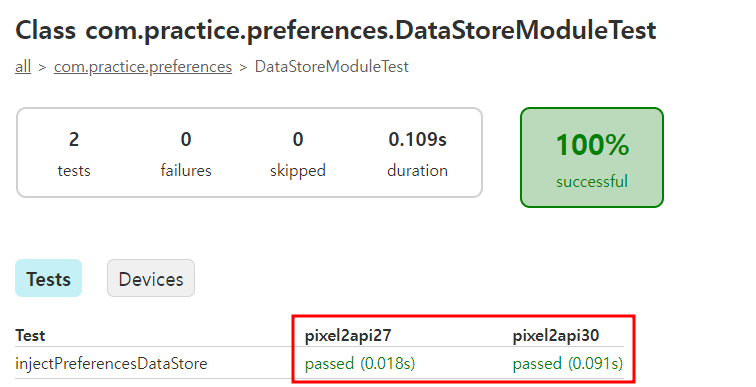Click the 0 failures counter
Viewport: 756px width, 387px height.
pyautogui.click(x=186, y=153)
